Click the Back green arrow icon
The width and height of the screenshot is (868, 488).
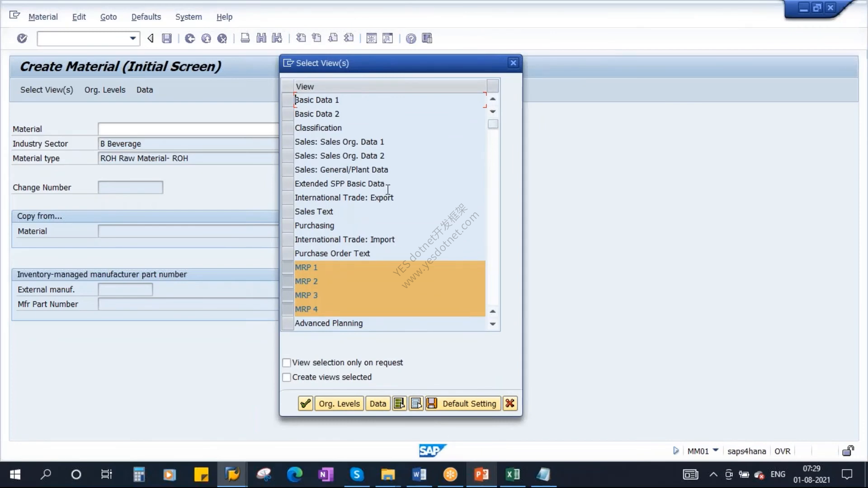(x=190, y=38)
